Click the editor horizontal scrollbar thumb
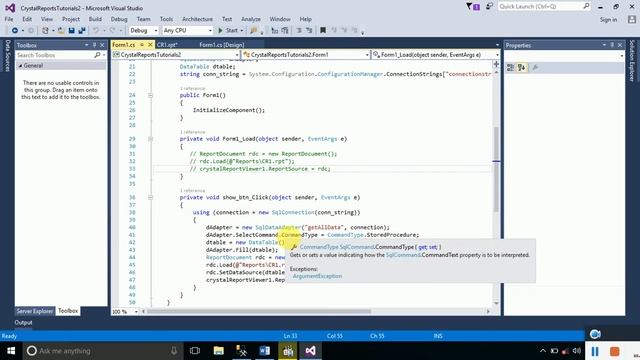Image resolution: width=640 pixels, height=360 pixels. coord(259,311)
